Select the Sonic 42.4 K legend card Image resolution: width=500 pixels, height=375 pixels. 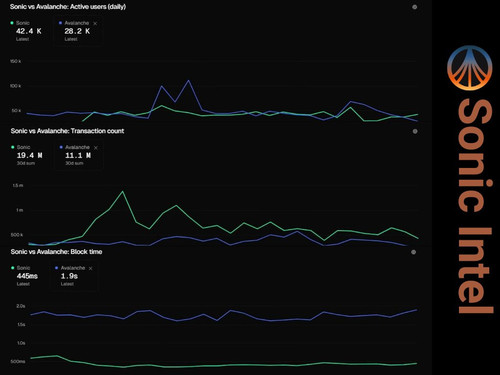click(x=29, y=31)
